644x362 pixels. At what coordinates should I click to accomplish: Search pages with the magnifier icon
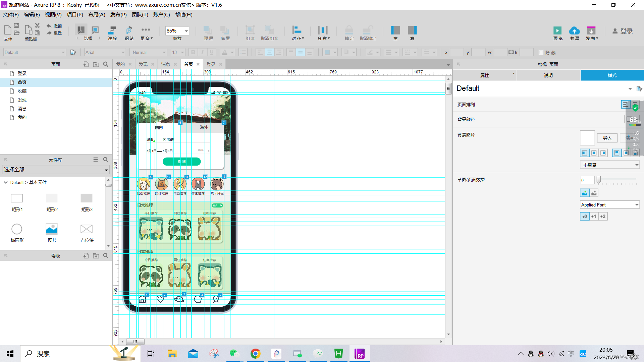[106, 64]
